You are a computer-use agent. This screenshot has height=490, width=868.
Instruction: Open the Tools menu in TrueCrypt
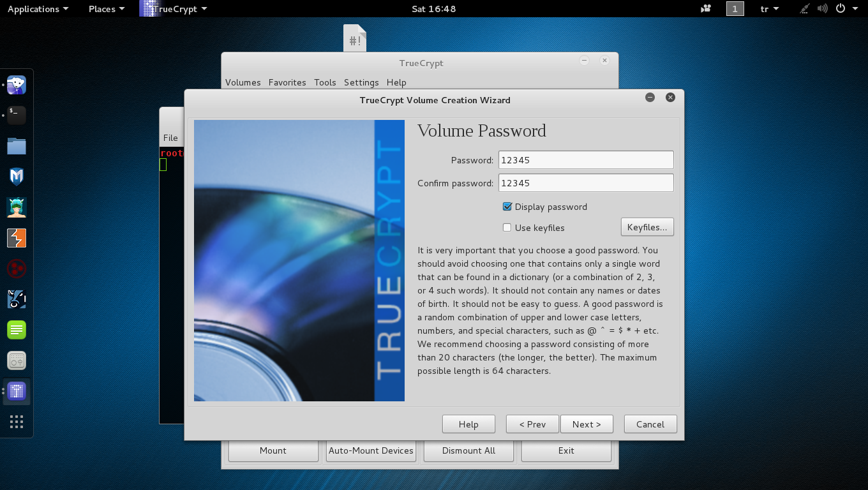[x=325, y=82]
